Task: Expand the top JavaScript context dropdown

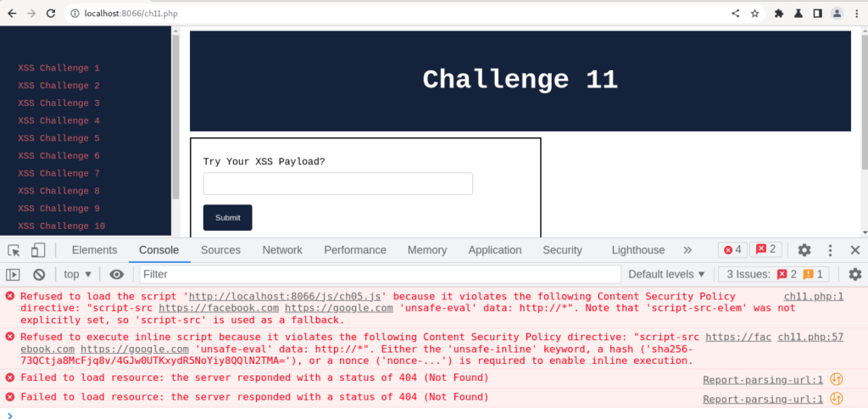Action: click(79, 274)
